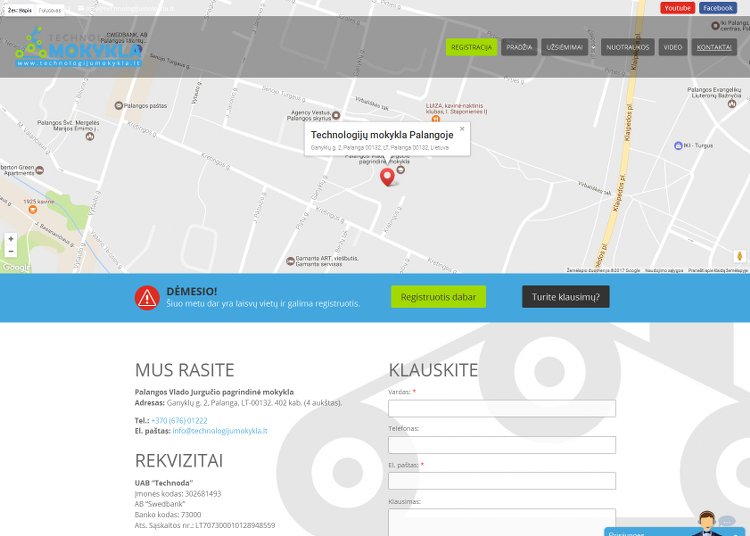The image size is (750, 536).
Task: Open Street View pegman
Action: coord(739,256)
